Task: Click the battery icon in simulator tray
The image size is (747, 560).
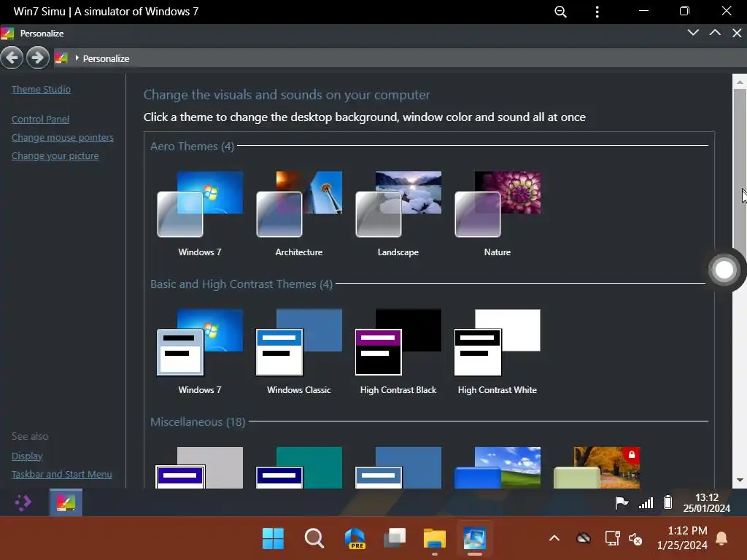Action: coord(668,502)
